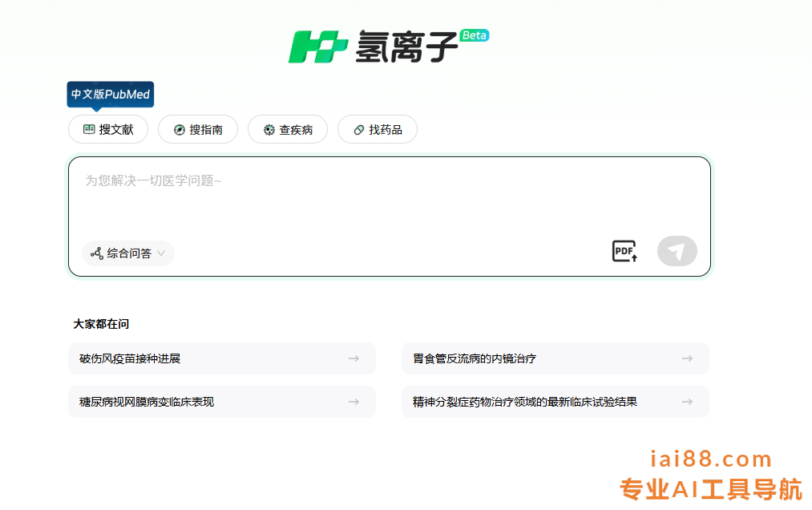The height and width of the screenshot is (510, 812).
Task: Switch to the 找药品 drug finder tab
Action: click(x=378, y=129)
